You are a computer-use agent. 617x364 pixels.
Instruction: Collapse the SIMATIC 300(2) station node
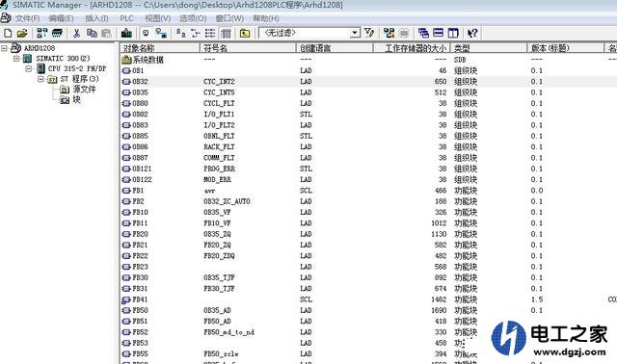(x=16, y=59)
